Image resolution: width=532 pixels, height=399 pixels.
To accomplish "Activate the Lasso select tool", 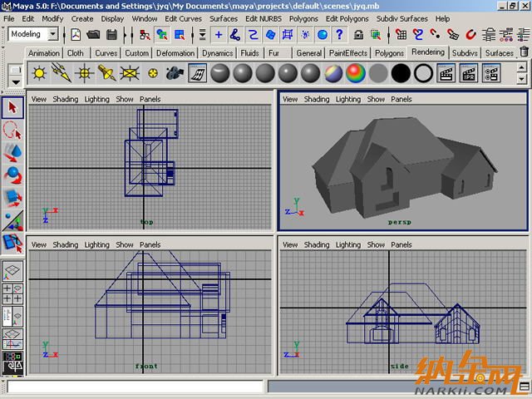I will tap(12, 131).
